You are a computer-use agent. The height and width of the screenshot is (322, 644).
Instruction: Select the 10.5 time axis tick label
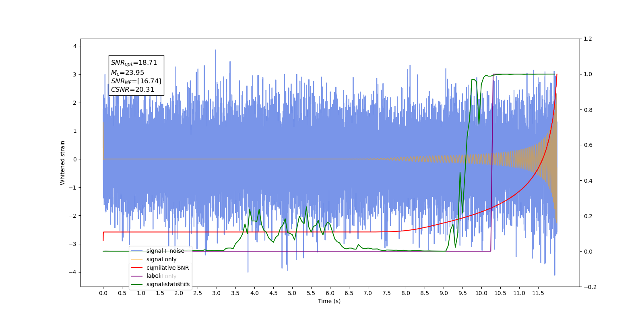click(500, 293)
